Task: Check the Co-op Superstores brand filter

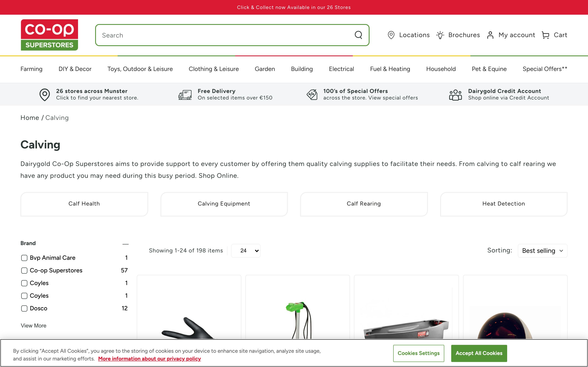Action: coord(24,270)
